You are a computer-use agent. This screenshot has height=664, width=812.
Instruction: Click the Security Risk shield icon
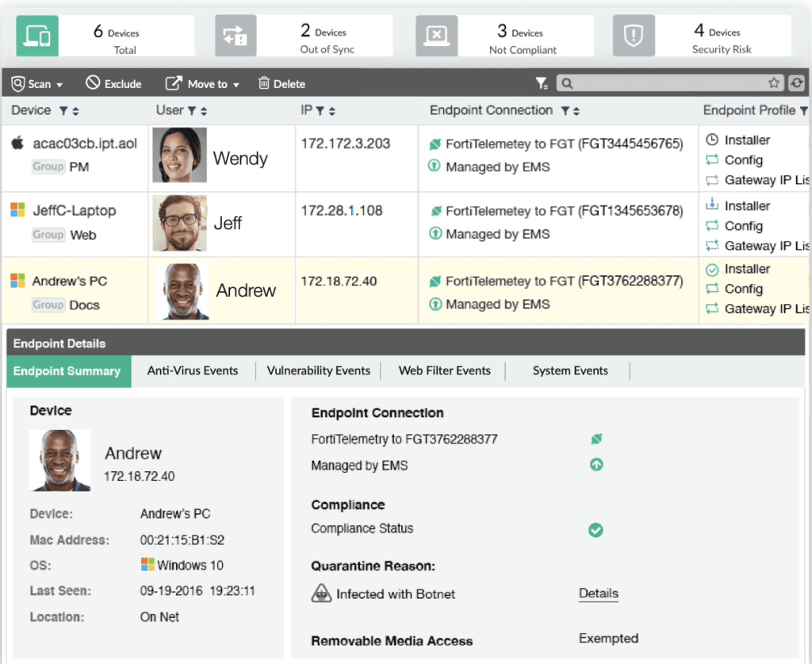[x=634, y=36]
